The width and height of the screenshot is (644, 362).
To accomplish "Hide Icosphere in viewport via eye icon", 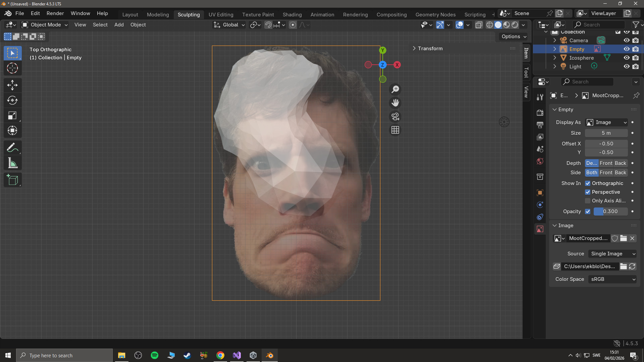I will pos(626,58).
